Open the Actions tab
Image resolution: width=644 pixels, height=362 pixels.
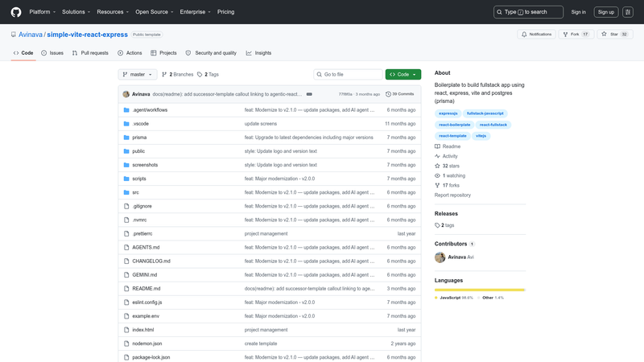(x=130, y=53)
